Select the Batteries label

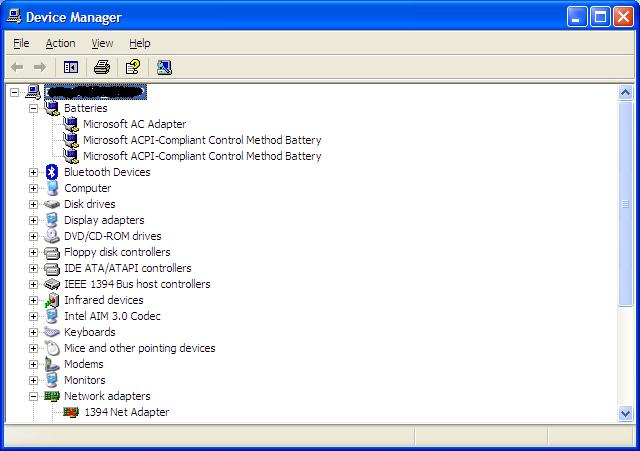pyautogui.click(x=86, y=108)
